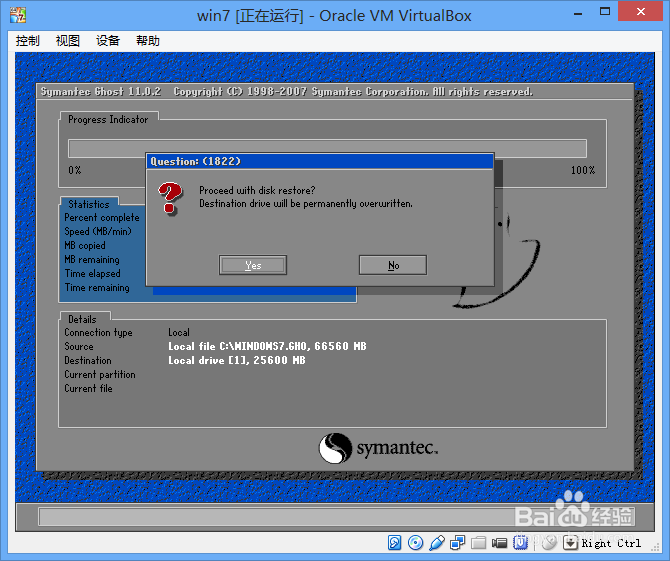Open the 帮助 menu
Viewport: 670px width, 561px height.
coord(148,41)
